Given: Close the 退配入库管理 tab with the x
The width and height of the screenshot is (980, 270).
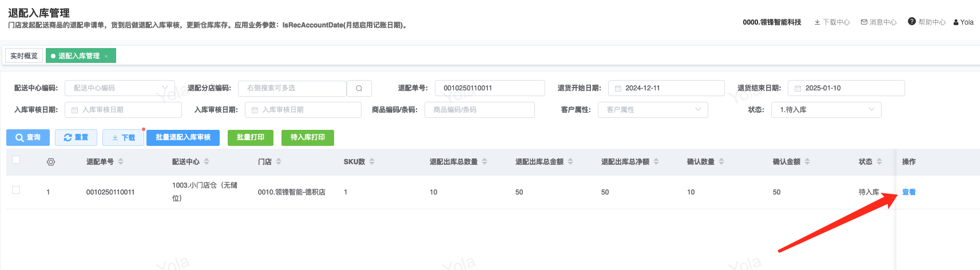Looking at the screenshot, I should (x=106, y=56).
